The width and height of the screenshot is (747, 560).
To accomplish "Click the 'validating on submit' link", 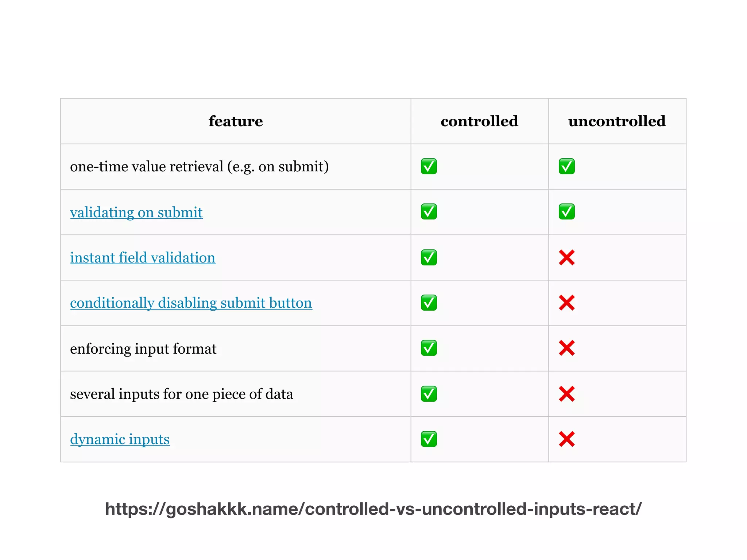I will click(x=136, y=212).
